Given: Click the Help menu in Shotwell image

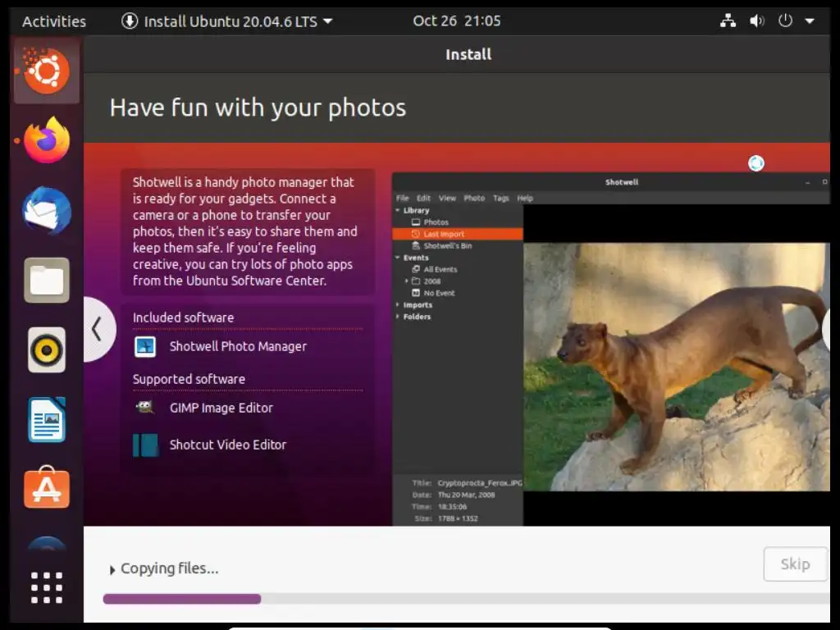Looking at the screenshot, I should coord(525,199).
